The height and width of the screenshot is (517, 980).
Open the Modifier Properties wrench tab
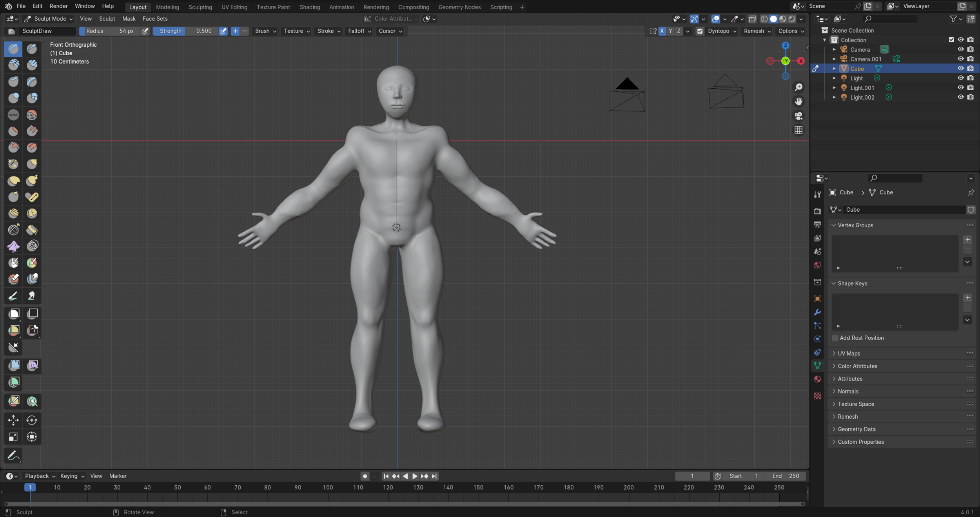[818, 312]
